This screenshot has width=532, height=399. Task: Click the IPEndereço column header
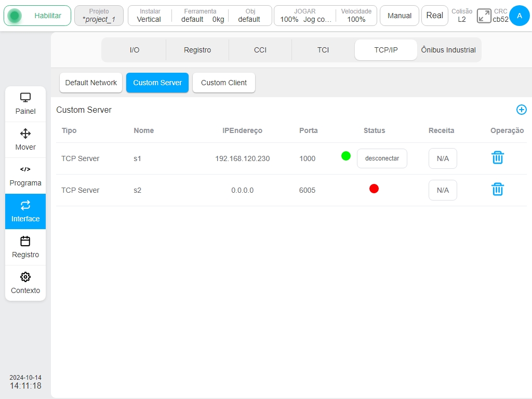tap(242, 130)
